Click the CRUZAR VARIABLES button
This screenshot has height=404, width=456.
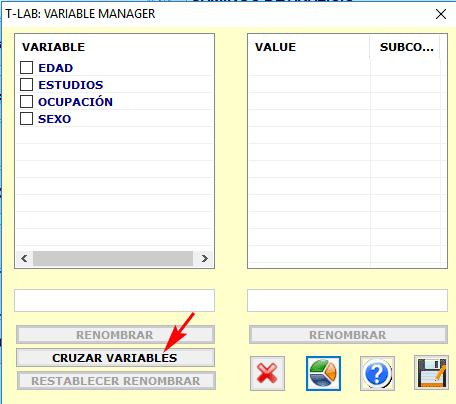[x=115, y=358]
